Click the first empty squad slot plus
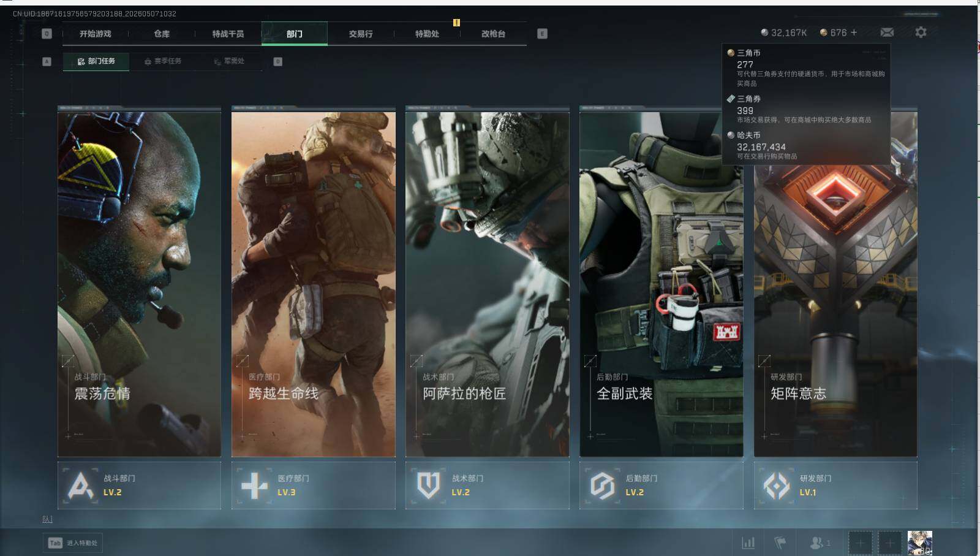Image resolution: width=980 pixels, height=556 pixels. tap(860, 543)
